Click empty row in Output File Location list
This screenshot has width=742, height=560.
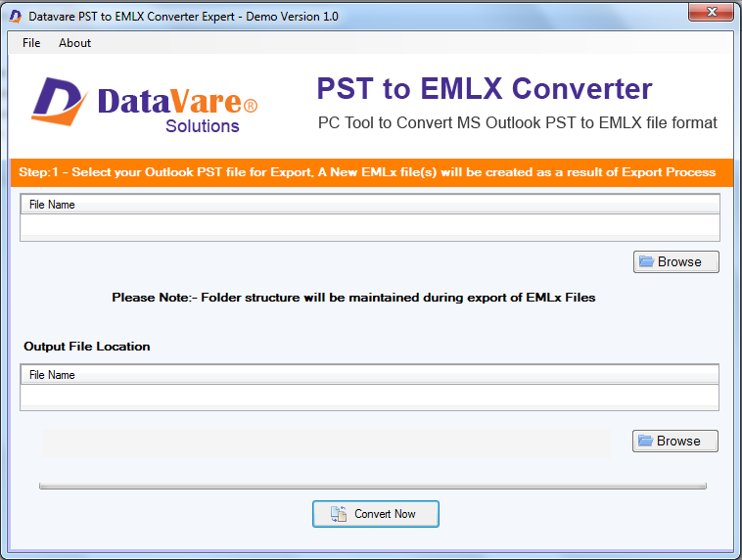370,397
